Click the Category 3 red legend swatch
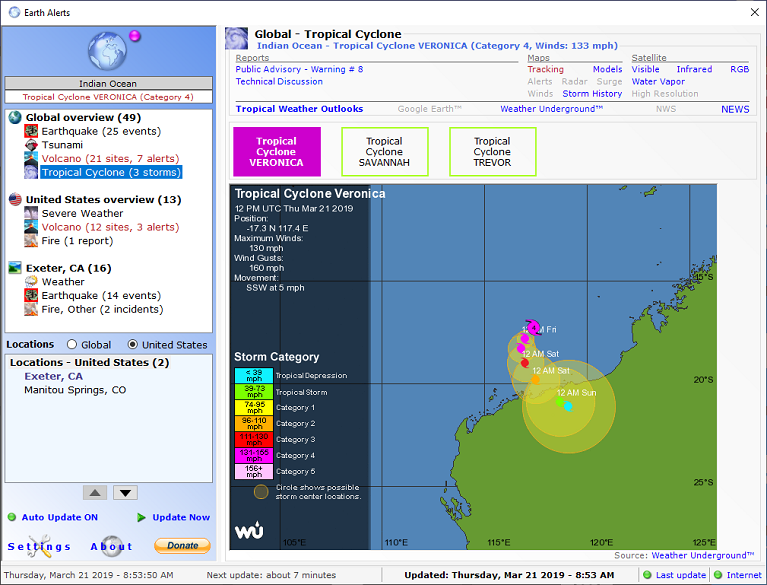The height and width of the screenshot is (585, 767). pyautogui.click(x=254, y=439)
